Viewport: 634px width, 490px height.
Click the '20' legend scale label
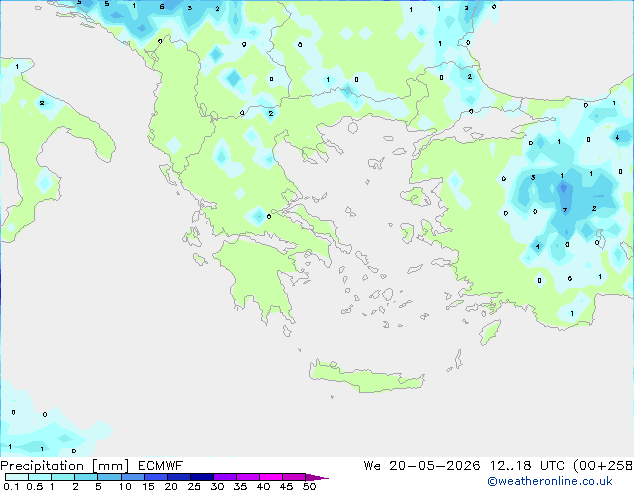tap(171, 486)
